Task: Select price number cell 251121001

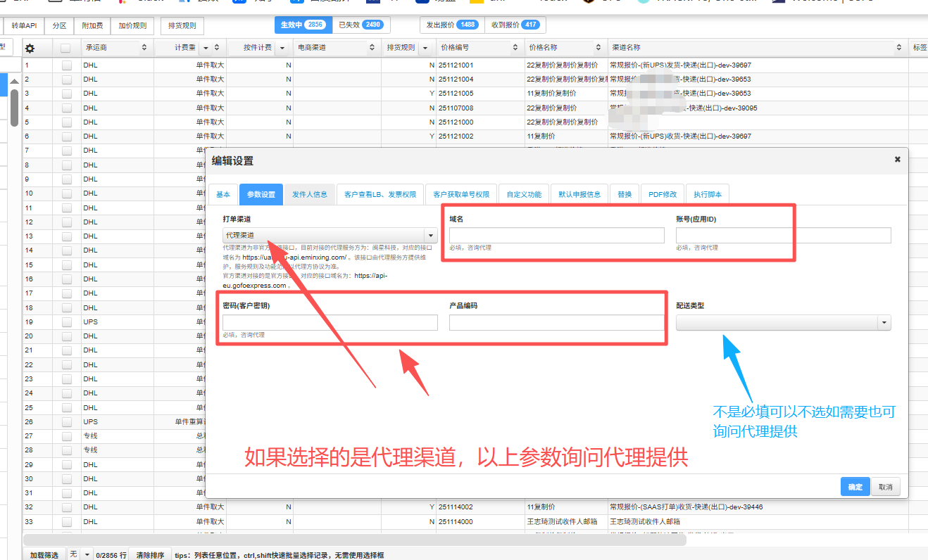Action: click(x=480, y=65)
